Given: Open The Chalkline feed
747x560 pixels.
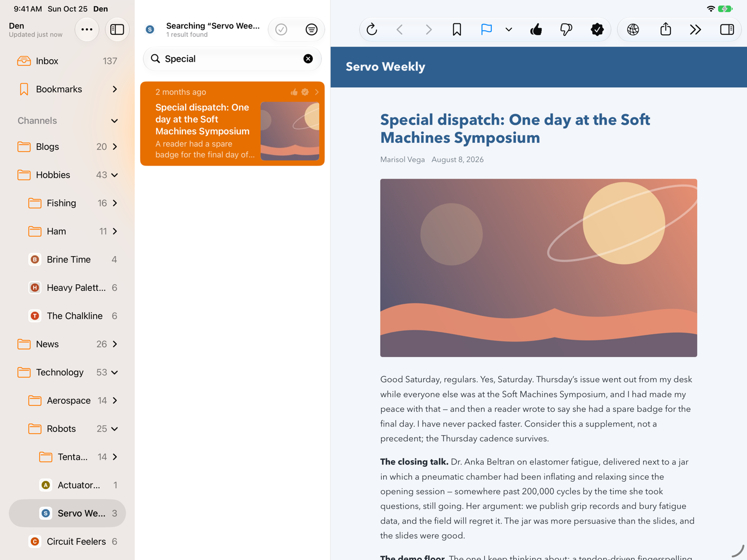Looking at the screenshot, I should [x=67, y=316].
